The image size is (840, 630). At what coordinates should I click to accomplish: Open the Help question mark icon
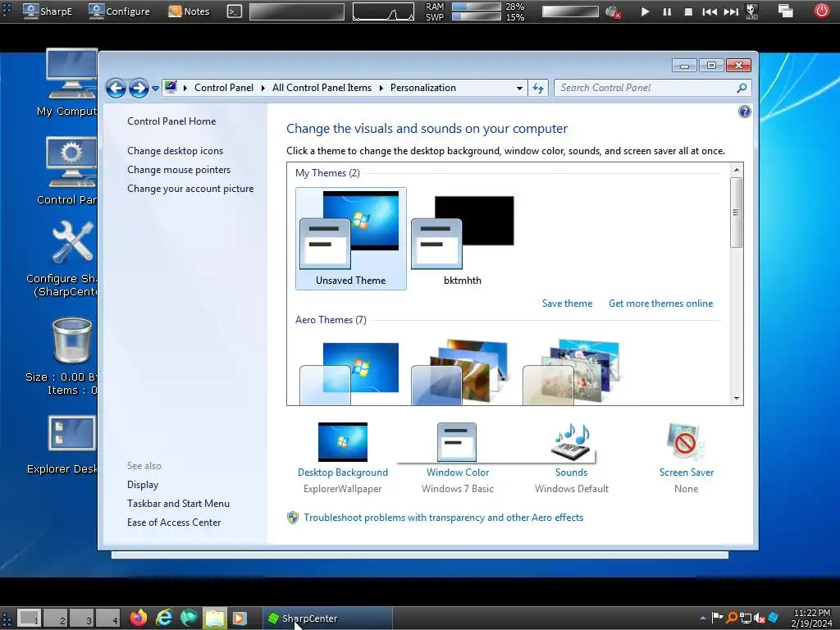tap(744, 112)
